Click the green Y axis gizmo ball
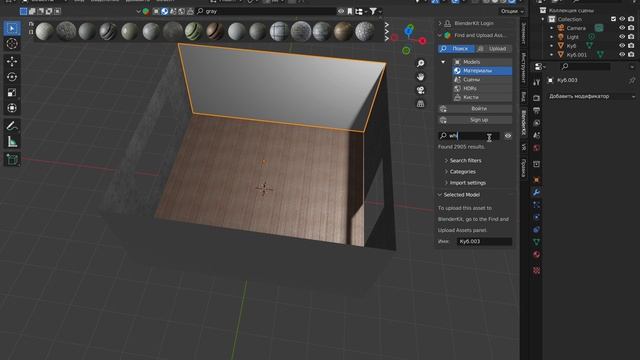This screenshot has height=360, width=640. [406, 51]
